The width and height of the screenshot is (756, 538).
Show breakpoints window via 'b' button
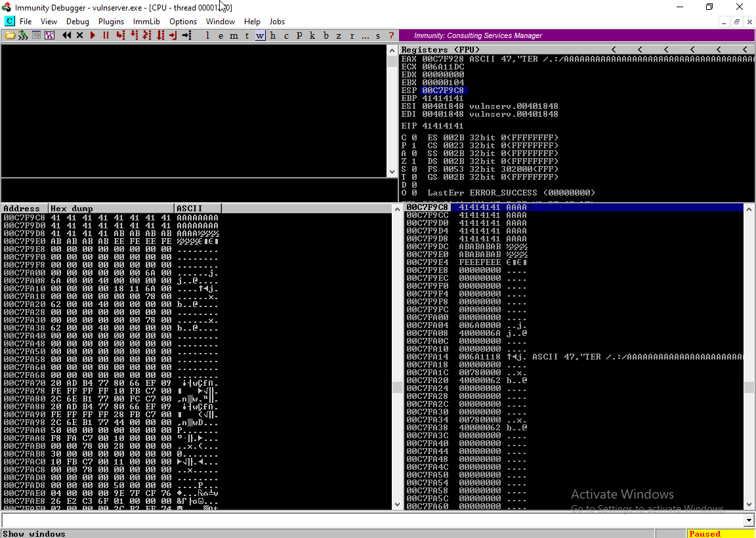click(325, 35)
